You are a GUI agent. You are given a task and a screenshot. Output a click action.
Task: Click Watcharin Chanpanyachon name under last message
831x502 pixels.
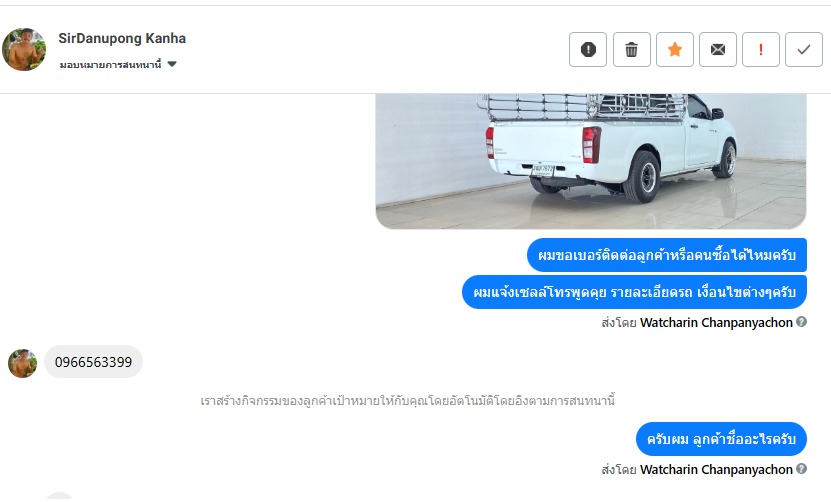point(716,469)
